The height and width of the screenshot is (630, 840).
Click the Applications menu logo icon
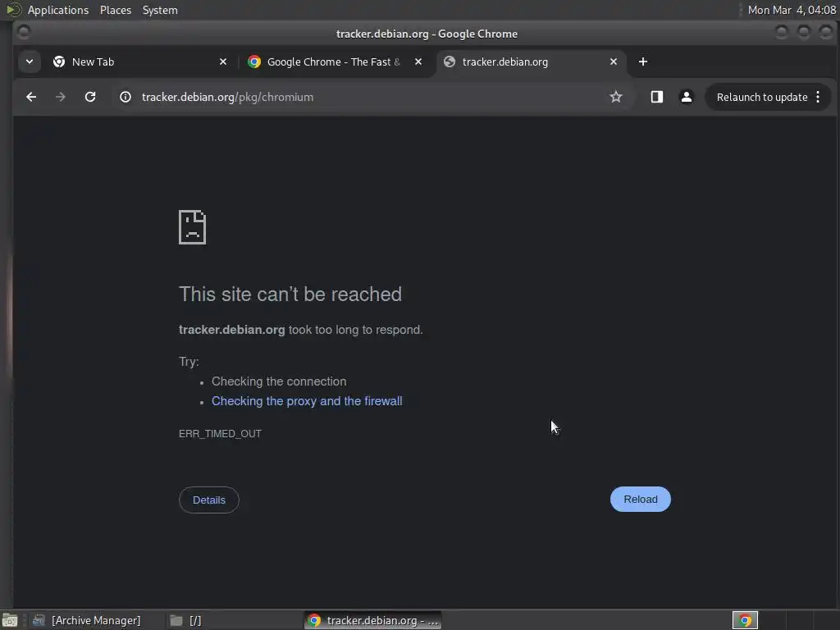pos(13,10)
